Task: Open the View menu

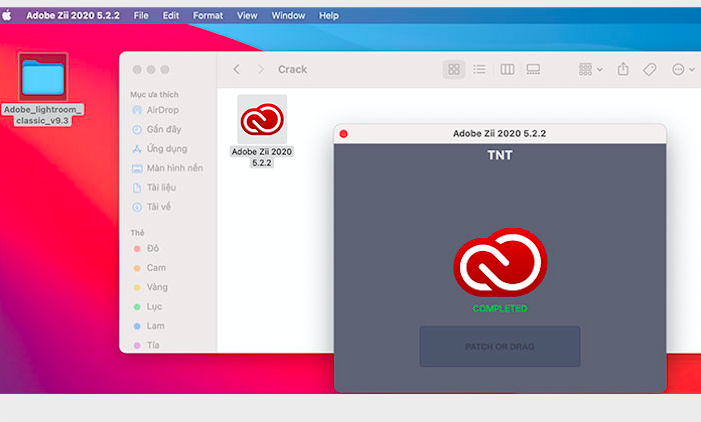Action: 247,16
